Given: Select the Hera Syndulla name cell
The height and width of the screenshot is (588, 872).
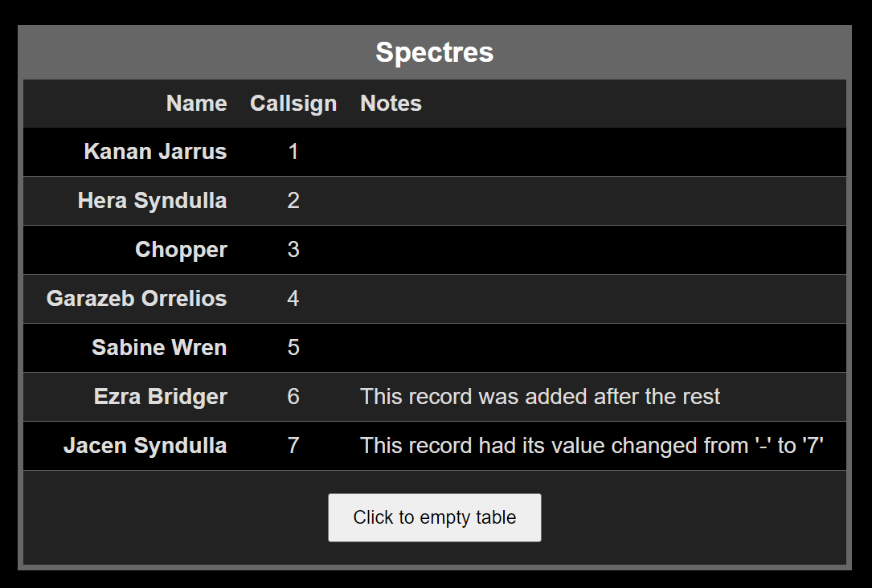Looking at the screenshot, I should tap(152, 201).
